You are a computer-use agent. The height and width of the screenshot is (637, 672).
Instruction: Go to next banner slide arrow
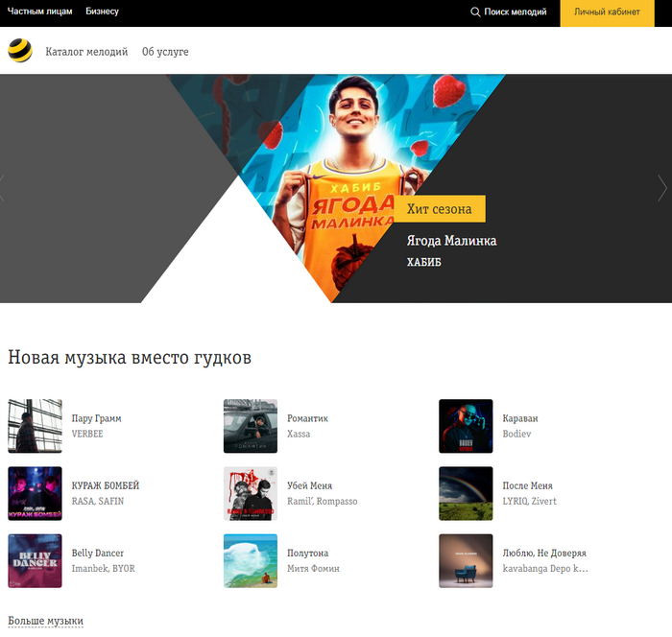(x=662, y=188)
